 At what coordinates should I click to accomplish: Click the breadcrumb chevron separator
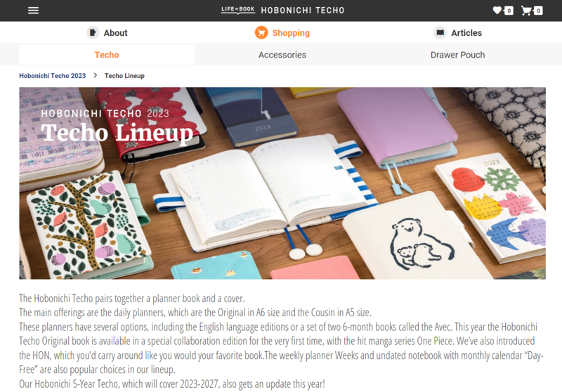(x=96, y=75)
